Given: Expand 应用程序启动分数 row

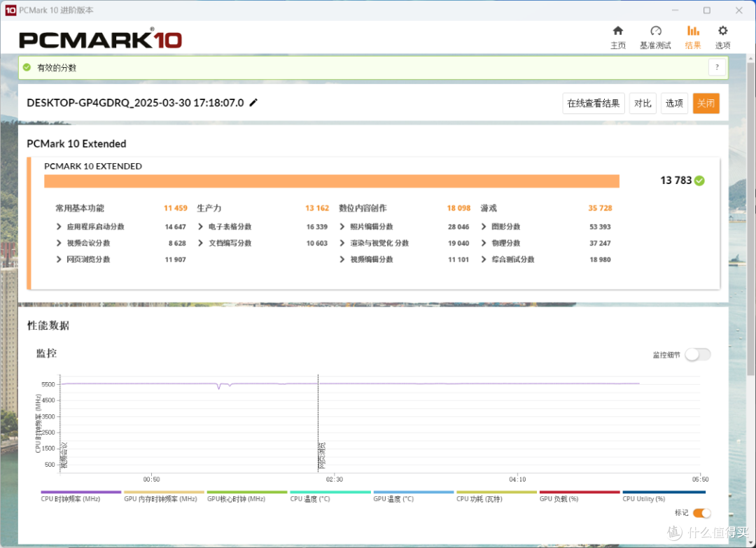Looking at the screenshot, I should [x=59, y=227].
